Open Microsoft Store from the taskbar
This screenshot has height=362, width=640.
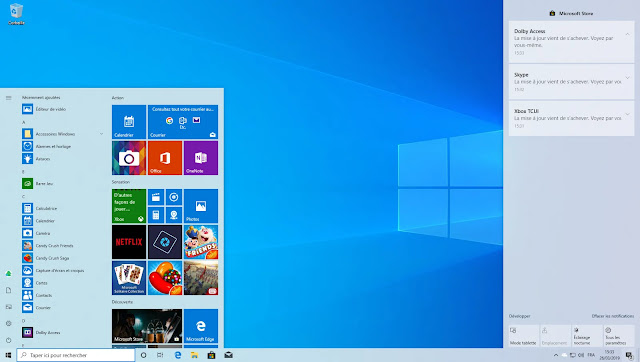coord(211,355)
